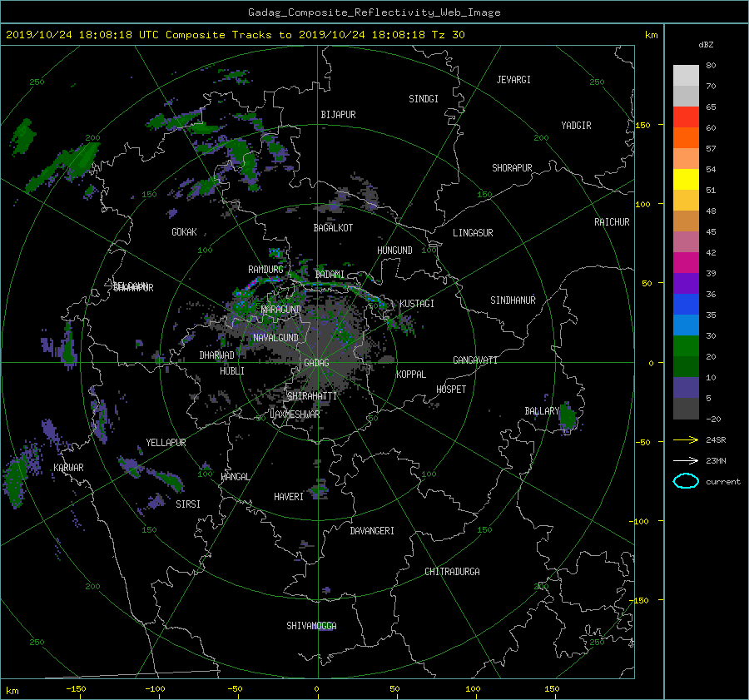Click the HUNGUND city label
The height and width of the screenshot is (700, 749).
(x=394, y=250)
